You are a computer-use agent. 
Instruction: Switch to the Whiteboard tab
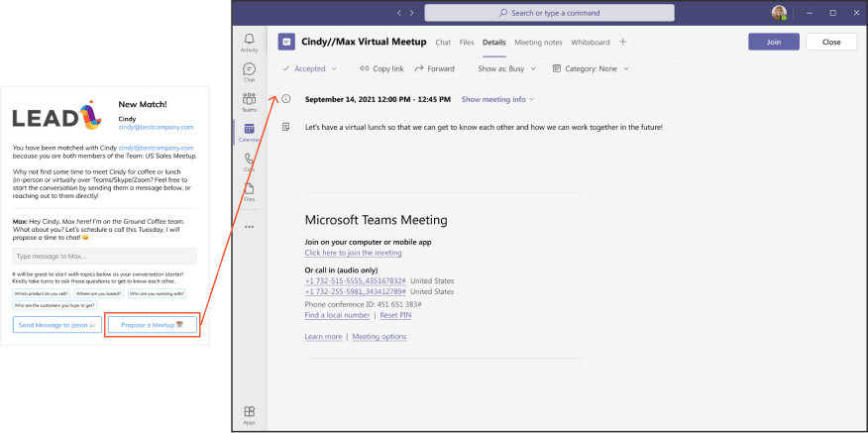click(591, 43)
